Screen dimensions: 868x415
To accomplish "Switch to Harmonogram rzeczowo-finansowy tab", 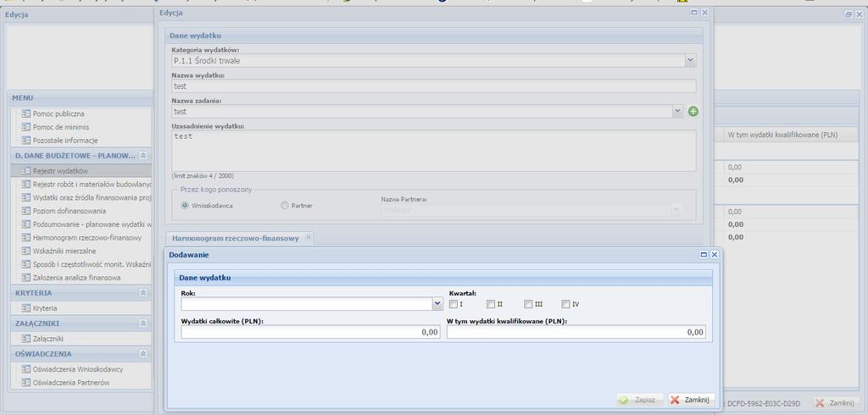I will pyautogui.click(x=236, y=238).
